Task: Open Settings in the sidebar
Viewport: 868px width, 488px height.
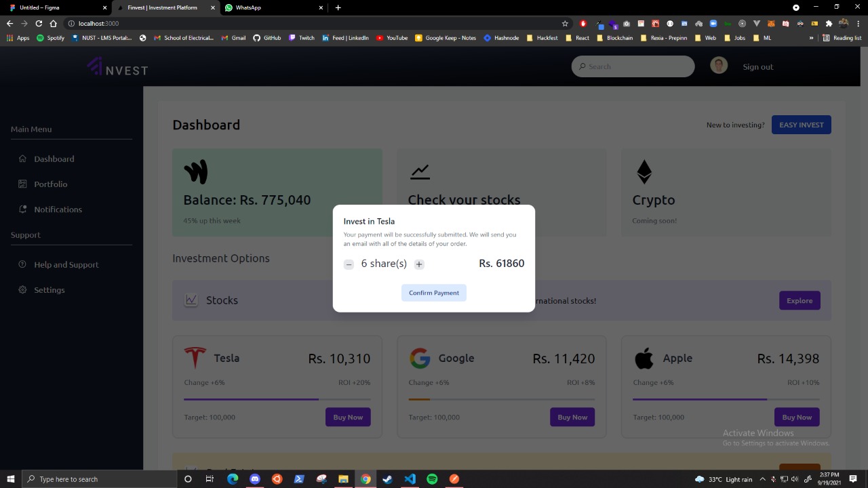Action: (x=50, y=289)
